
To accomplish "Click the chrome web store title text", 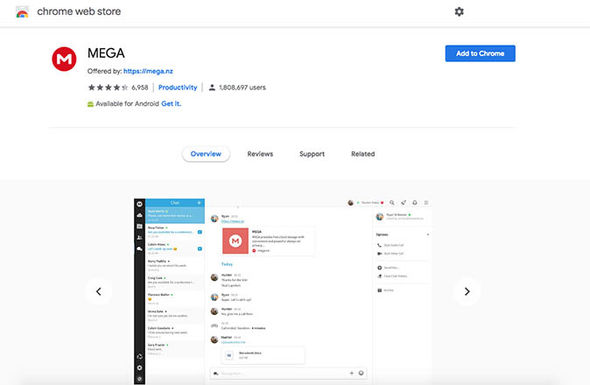I will (x=79, y=12).
